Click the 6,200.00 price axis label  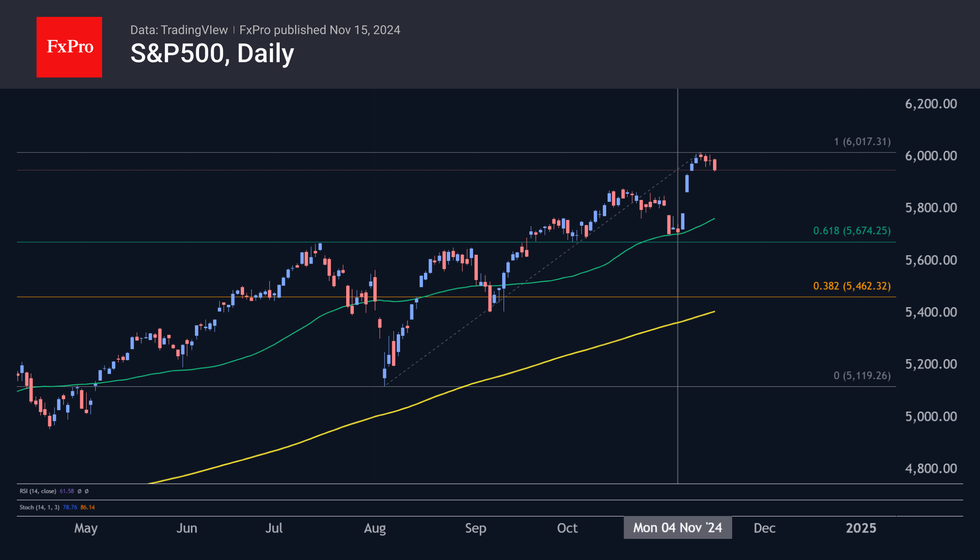point(931,104)
